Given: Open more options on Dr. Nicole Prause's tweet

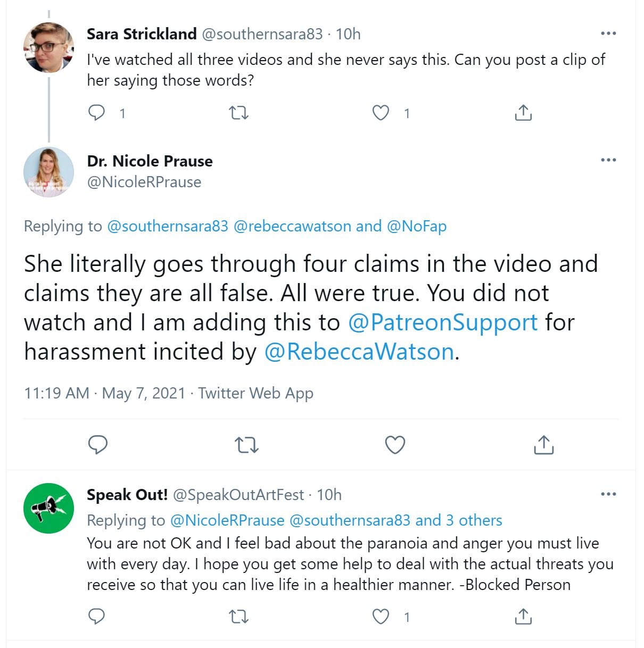Looking at the screenshot, I should 608,160.
